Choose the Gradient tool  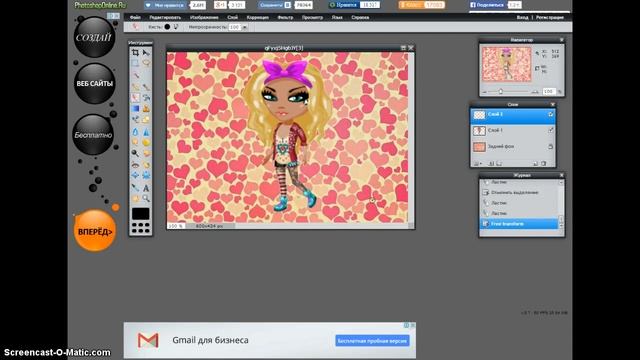click(135, 109)
